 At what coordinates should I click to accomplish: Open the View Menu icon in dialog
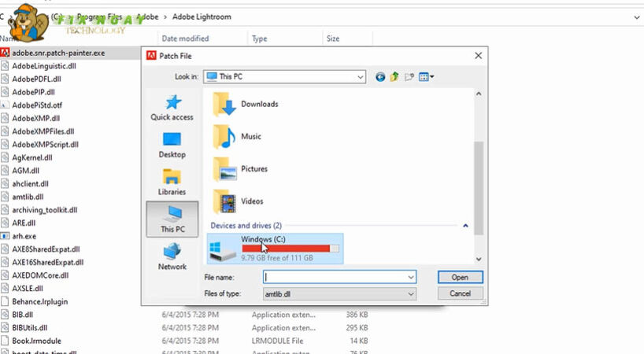point(427,77)
